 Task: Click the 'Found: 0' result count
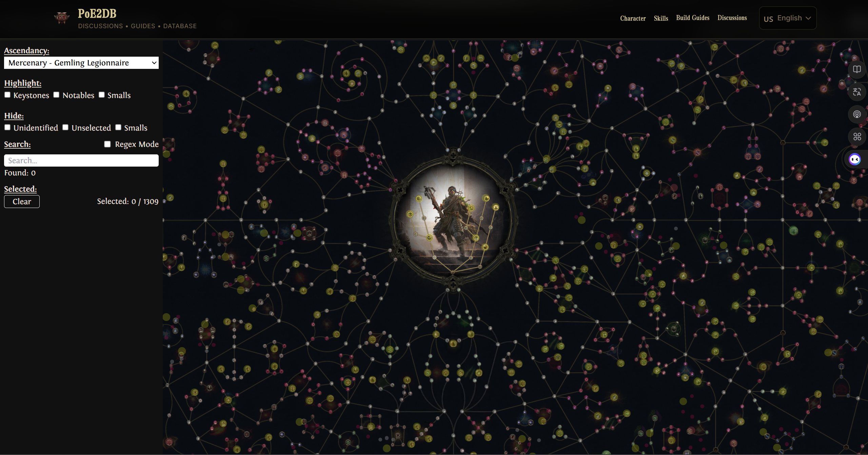pyautogui.click(x=20, y=173)
